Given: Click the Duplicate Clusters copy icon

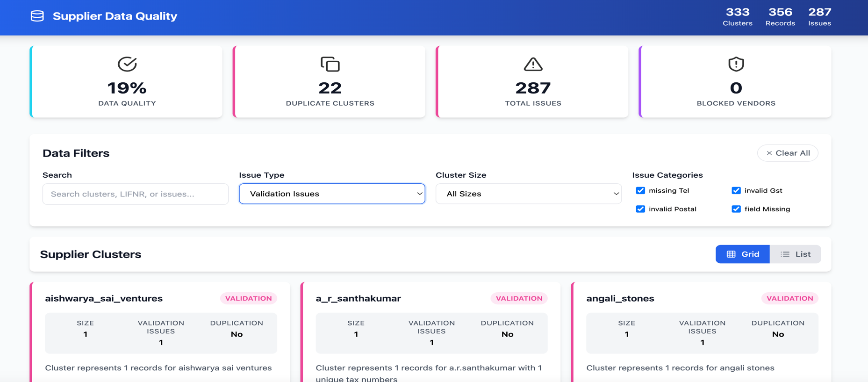Looking at the screenshot, I should click(x=330, y=64).
